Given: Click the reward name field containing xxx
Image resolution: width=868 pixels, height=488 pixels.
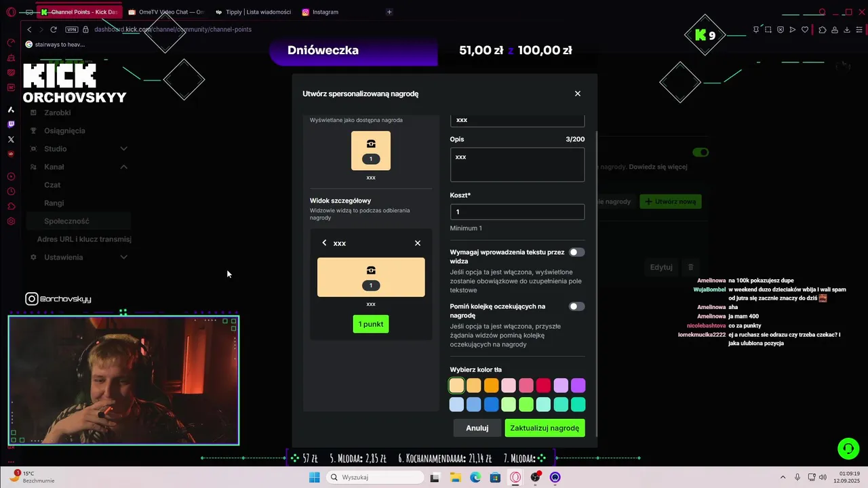Looking at the screenshot, I should [x=517, y=120].
